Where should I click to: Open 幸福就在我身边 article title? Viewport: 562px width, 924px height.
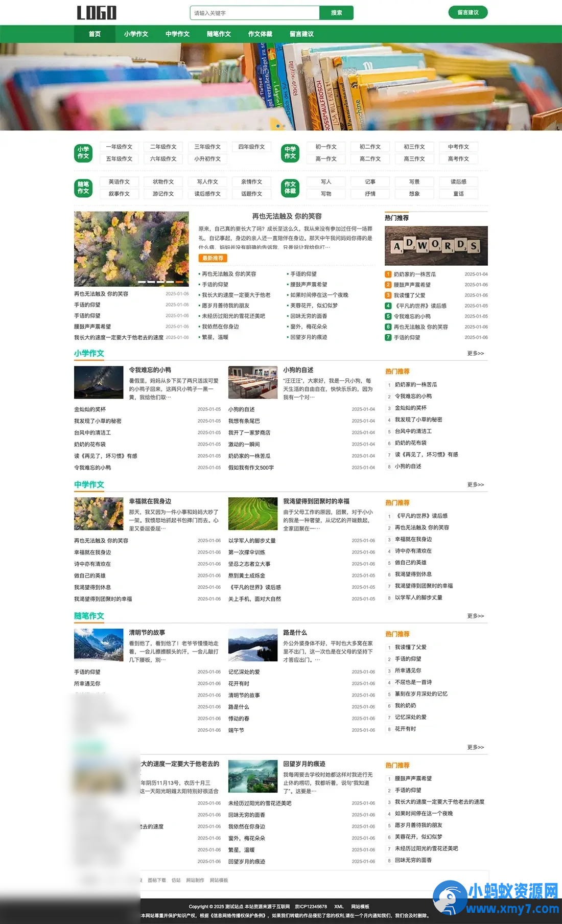150,501
